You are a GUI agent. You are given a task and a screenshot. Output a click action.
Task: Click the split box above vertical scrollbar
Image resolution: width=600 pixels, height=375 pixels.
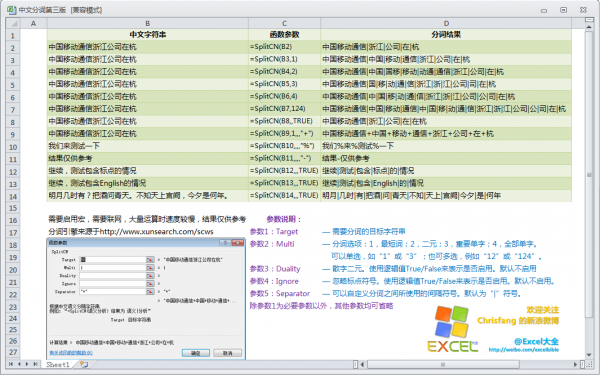(589, 19)
